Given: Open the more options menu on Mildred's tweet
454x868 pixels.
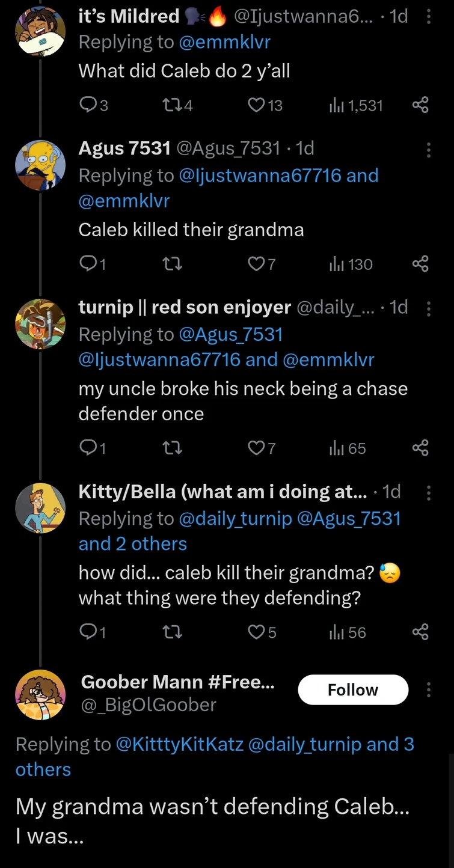Looking at the screenshot, I should coord(429,16).
